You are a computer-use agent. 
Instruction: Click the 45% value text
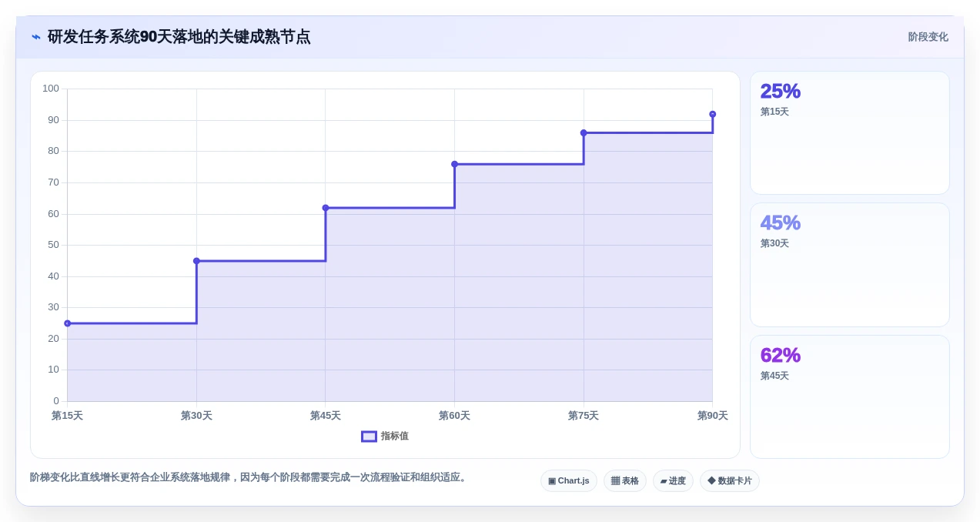coord(781,223)
